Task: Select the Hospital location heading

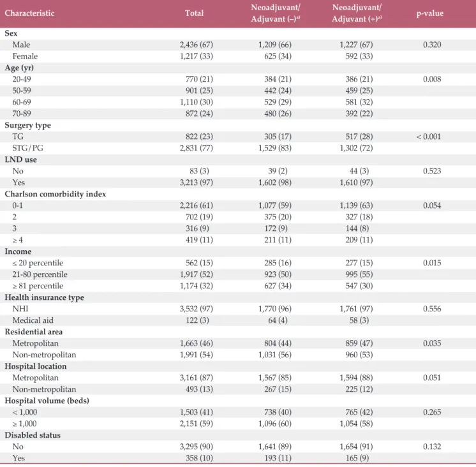Action: click(x=36, y=367)
